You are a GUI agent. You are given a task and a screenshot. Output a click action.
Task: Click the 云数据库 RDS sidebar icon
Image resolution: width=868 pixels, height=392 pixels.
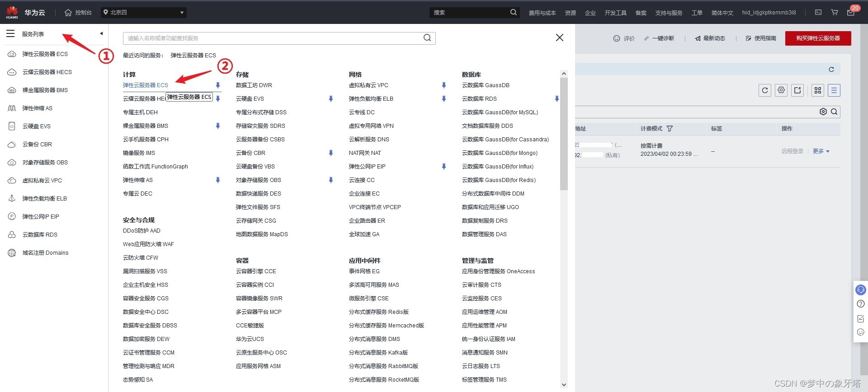[x=12, y=235]
